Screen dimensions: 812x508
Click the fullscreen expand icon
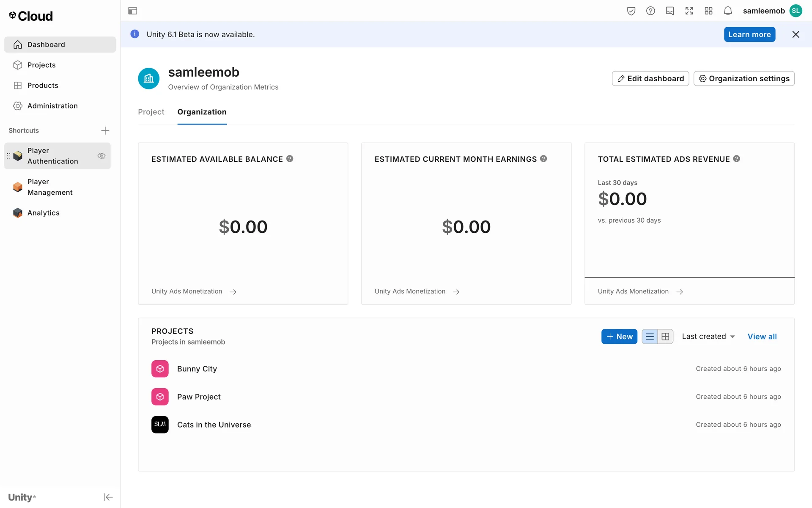point(689,11)
